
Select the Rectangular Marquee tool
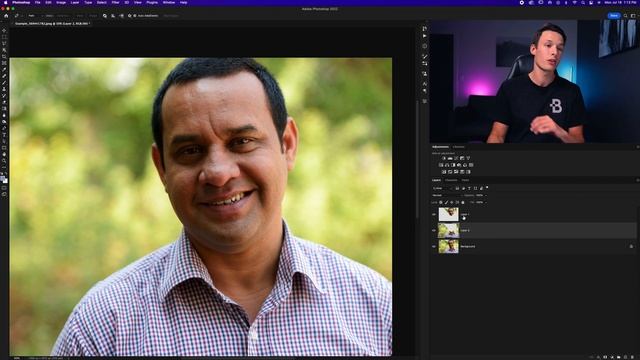4,37
